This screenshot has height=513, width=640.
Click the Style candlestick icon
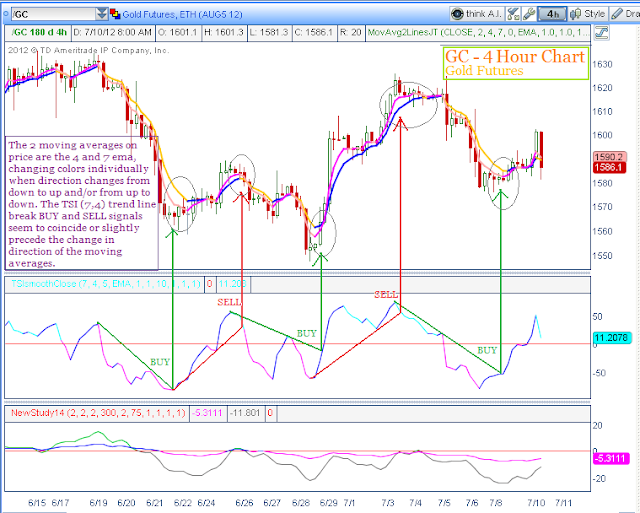575,14
